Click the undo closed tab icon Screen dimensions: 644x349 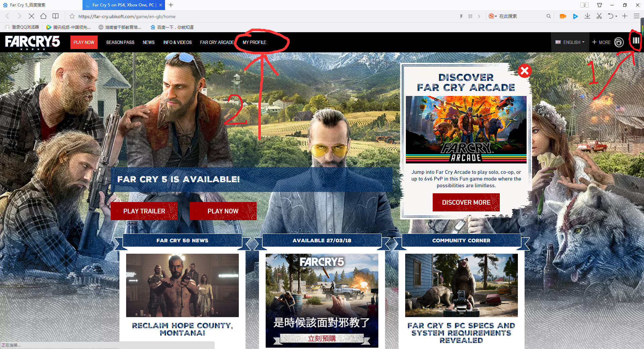click(x=611, y=16)
